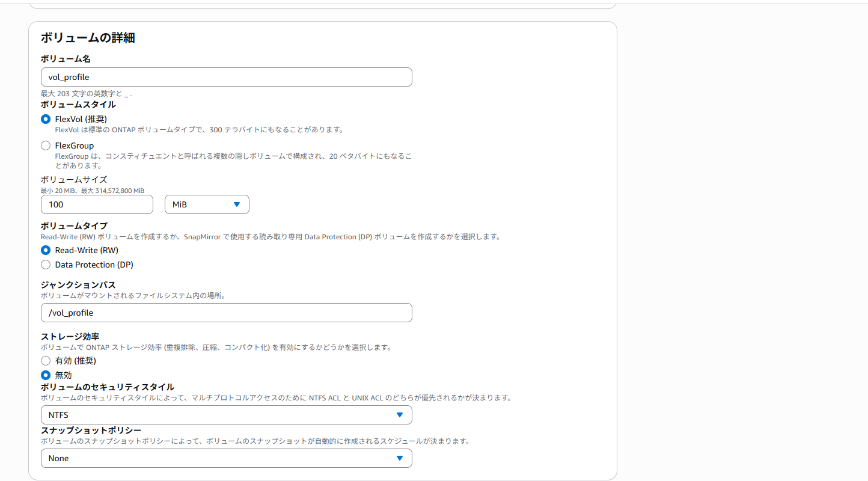The image size is (868, 481).
Task: Select 無効 for ストレージ効率
Action: click(x=46, y=375)
